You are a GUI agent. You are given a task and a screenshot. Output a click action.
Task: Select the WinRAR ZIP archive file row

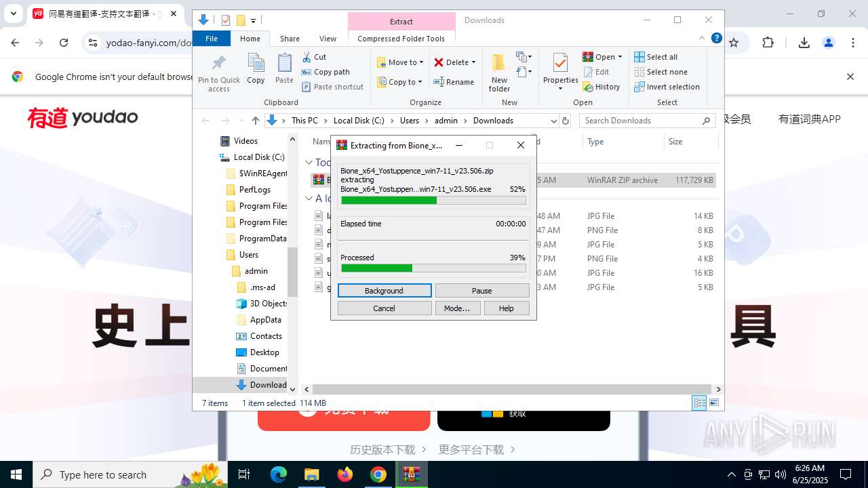513,180
